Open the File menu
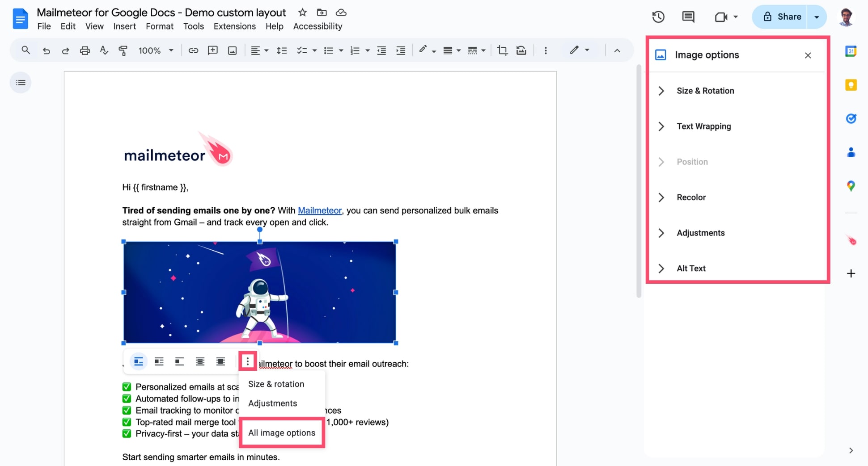Image resolution: width=868 pixels, height=466 pixels. coord(44,26)
